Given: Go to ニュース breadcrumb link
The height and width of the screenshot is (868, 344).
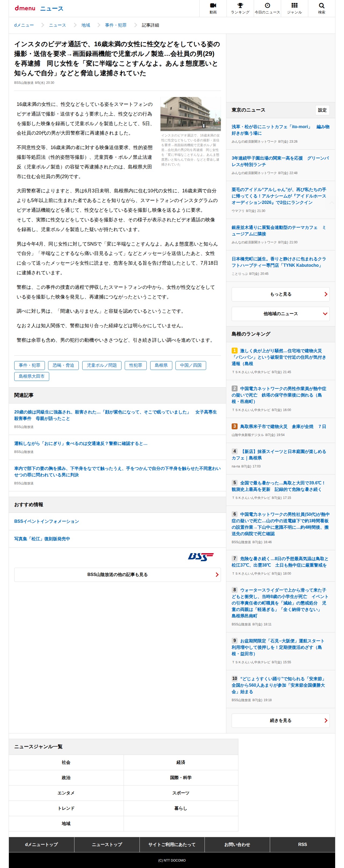Looking at the screenshot, I should [57, 25].
